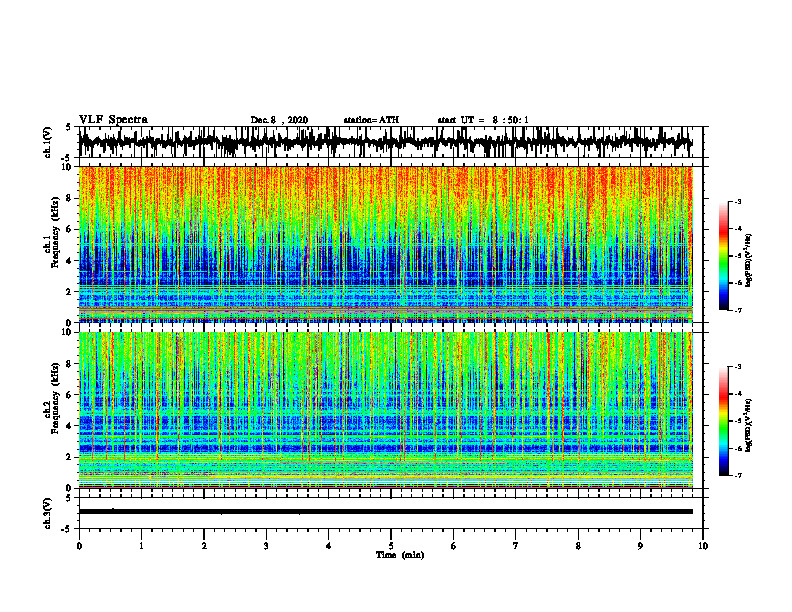The width and height of the screenshot is (792, 612).
Task: Click the ch.1 spectrogram color scale bar
Action: click(x=724, y=256)
